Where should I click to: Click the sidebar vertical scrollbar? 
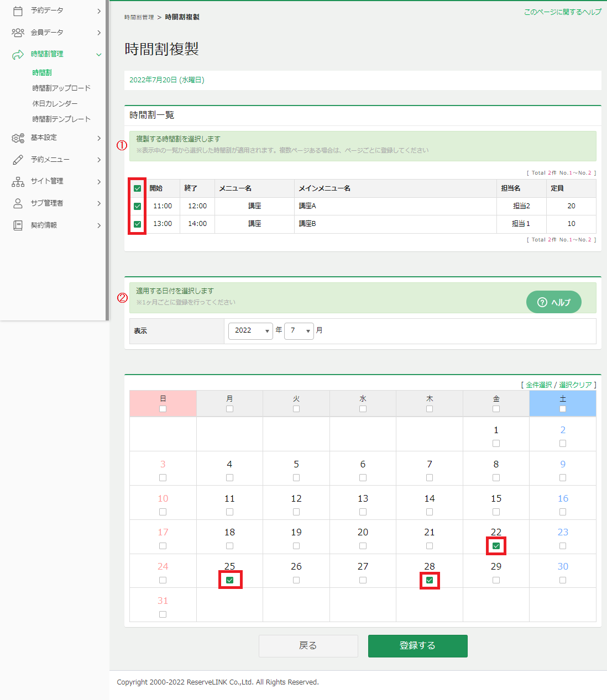pyautogui.click(x=107, y=160)
